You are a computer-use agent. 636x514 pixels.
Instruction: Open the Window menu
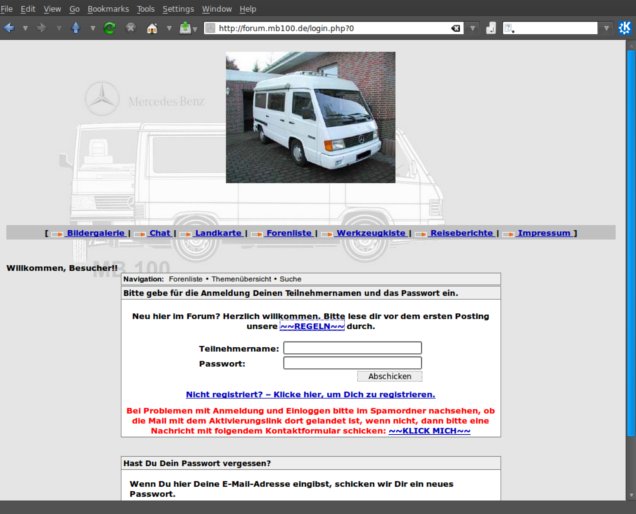217,9
